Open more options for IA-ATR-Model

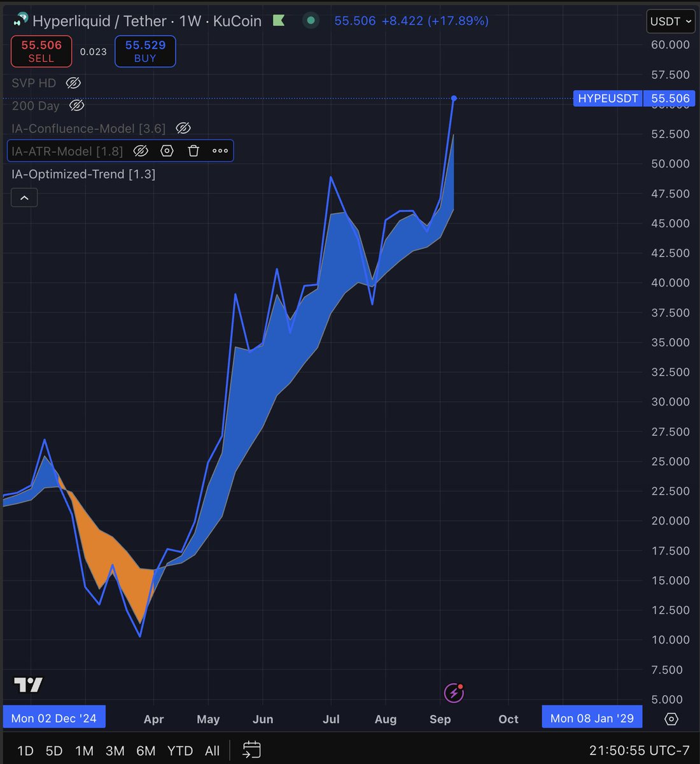pos(220,151)
